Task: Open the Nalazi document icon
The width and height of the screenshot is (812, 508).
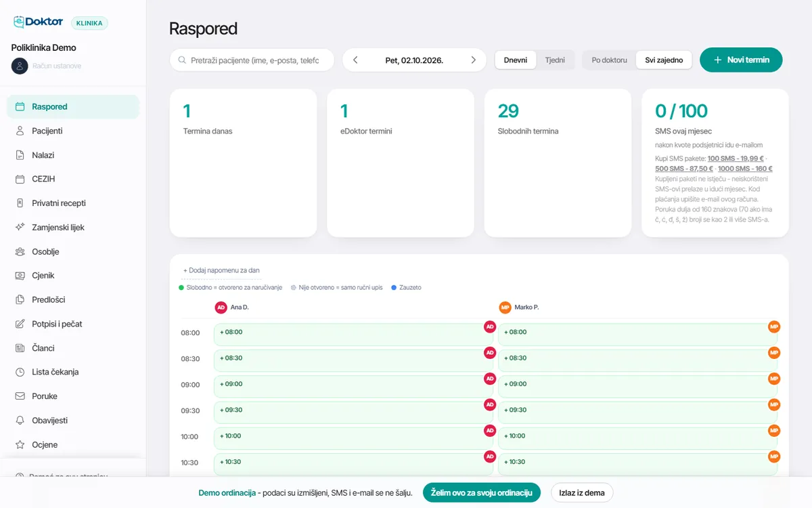Action: click(20, 155)
